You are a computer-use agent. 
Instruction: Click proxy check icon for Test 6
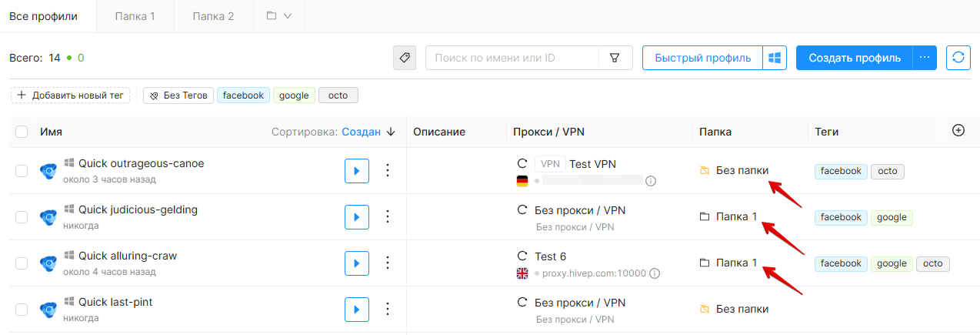(522, 256)
